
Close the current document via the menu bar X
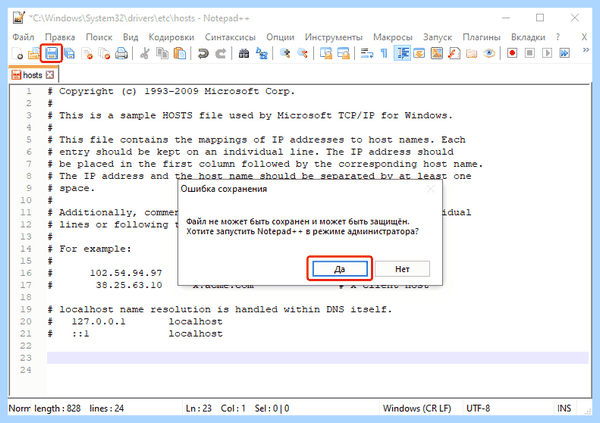coord(584,37)
